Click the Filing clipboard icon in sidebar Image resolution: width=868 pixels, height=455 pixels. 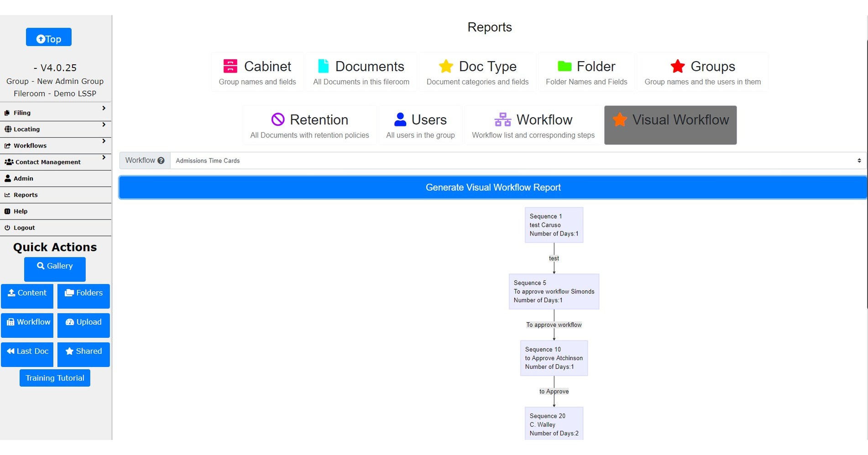[x=7, y=113]
